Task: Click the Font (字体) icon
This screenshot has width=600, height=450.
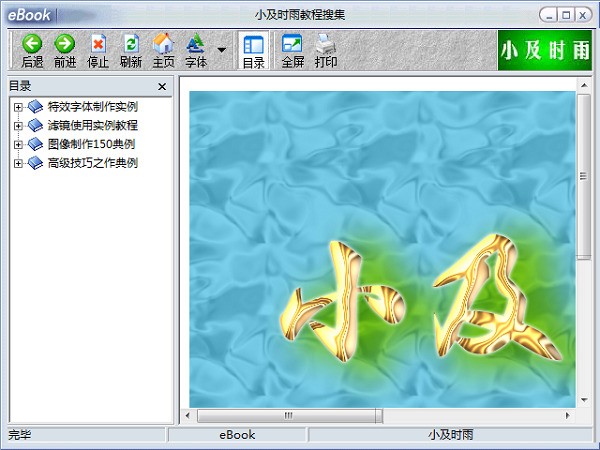Action: click(196, 43)
